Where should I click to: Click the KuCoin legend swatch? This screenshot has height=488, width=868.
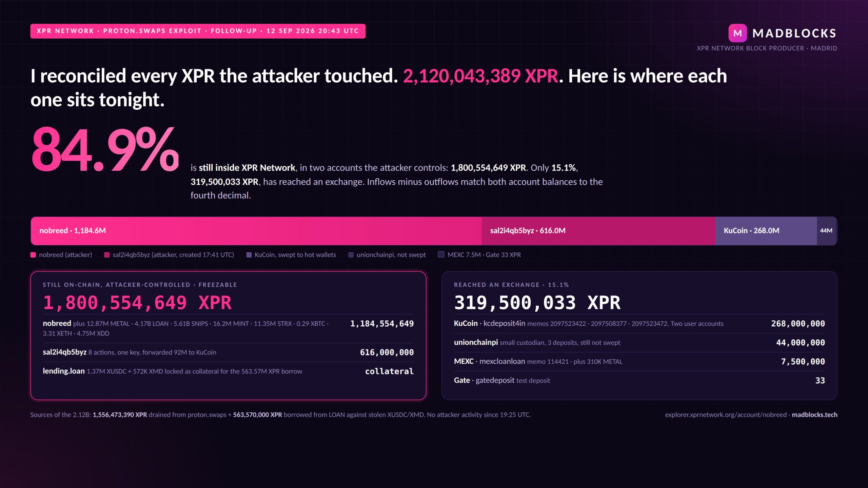click(x=249, y=255)
